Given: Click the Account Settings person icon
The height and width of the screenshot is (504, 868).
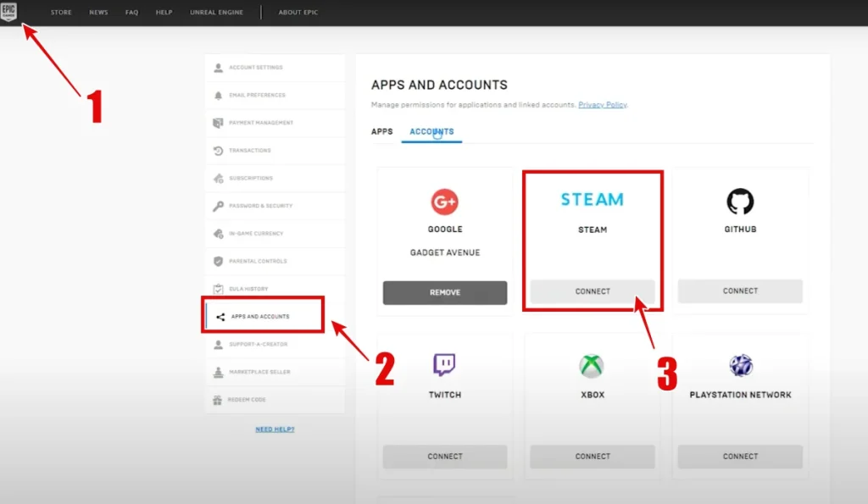Looking at the screenshot, I should (218, 68).
